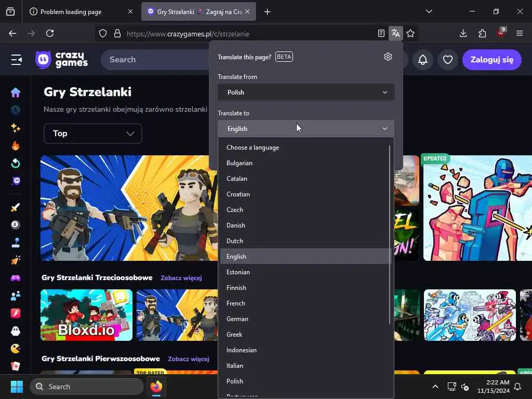The image size is (532, 399).
Task: Open the UPDATED featured game thumbnail
Action: [477, 208]
